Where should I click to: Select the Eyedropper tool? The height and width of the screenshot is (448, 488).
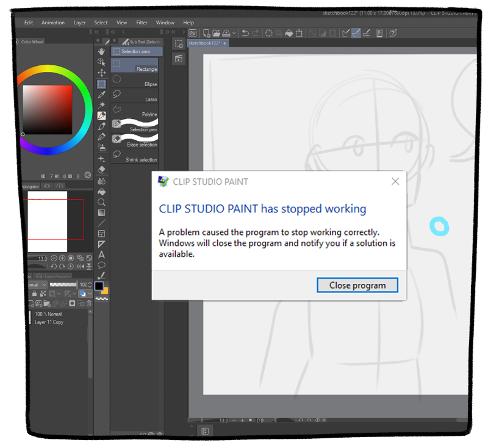(101, 95)
